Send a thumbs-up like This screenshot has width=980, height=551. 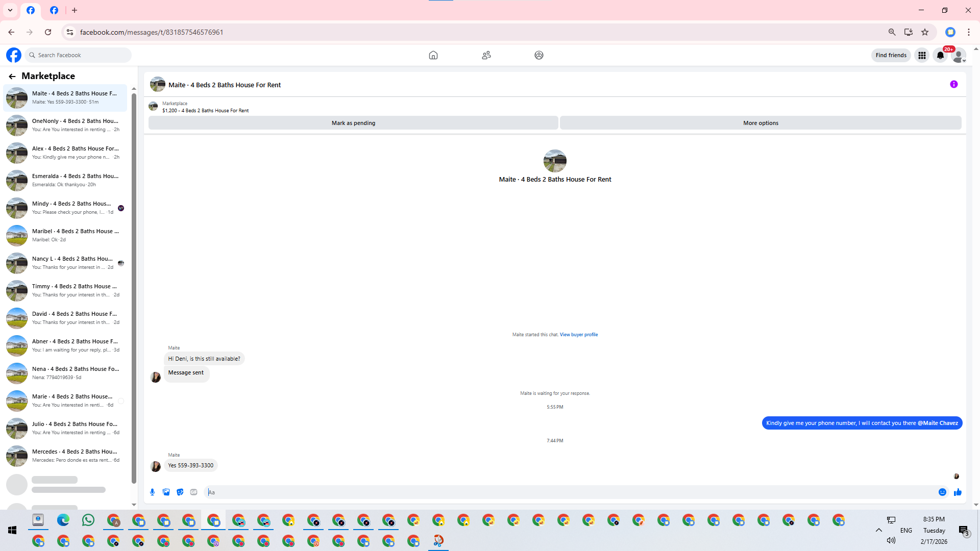[x=958, y=492]
